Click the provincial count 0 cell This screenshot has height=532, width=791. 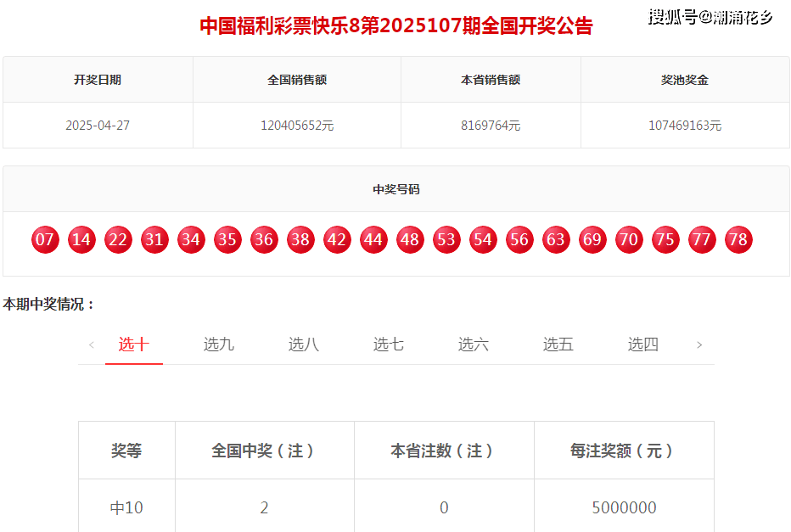(x=444, y=507)
